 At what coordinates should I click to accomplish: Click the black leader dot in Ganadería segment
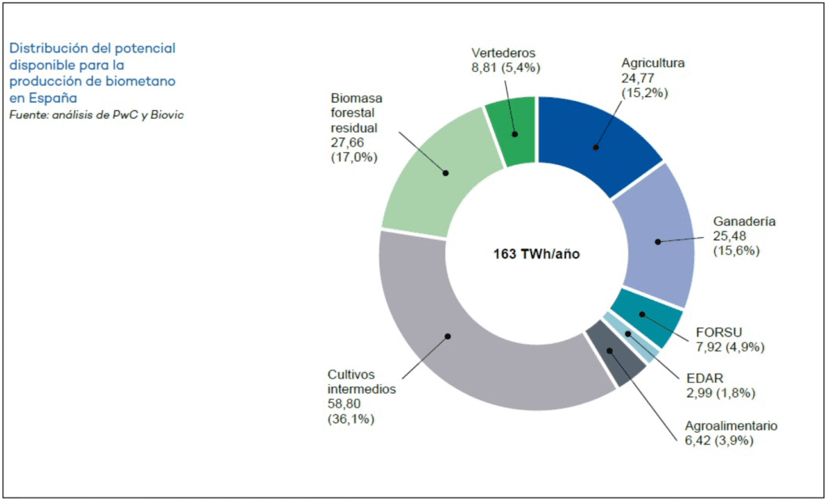coord(657,241)
